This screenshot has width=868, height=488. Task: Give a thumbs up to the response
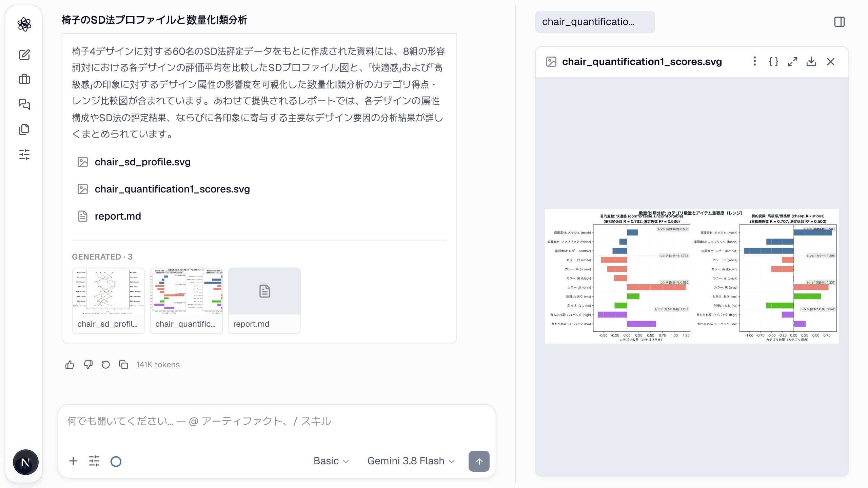pyautogui.click(x=70, y=365)
